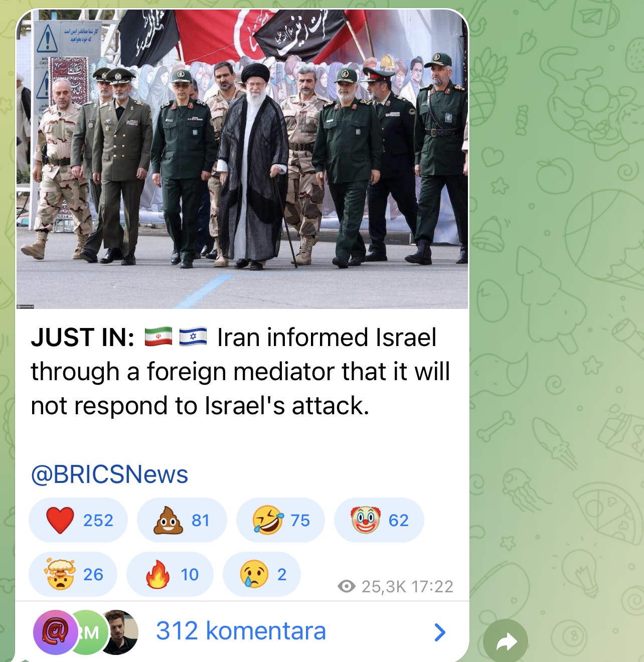This screenshot has width=644, height=662.
Task: Open the Khamenei photo in full view
Action: coord(242,159)
